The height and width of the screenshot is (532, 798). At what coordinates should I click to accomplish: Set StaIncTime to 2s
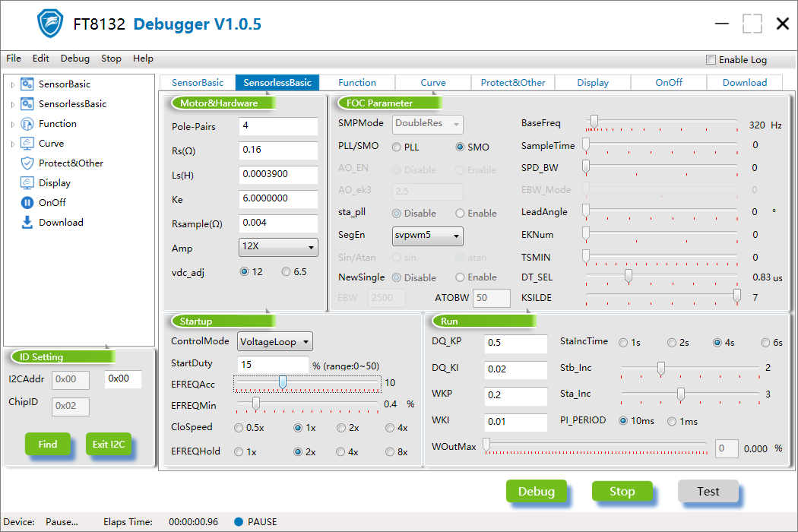(x=672, y=343)
